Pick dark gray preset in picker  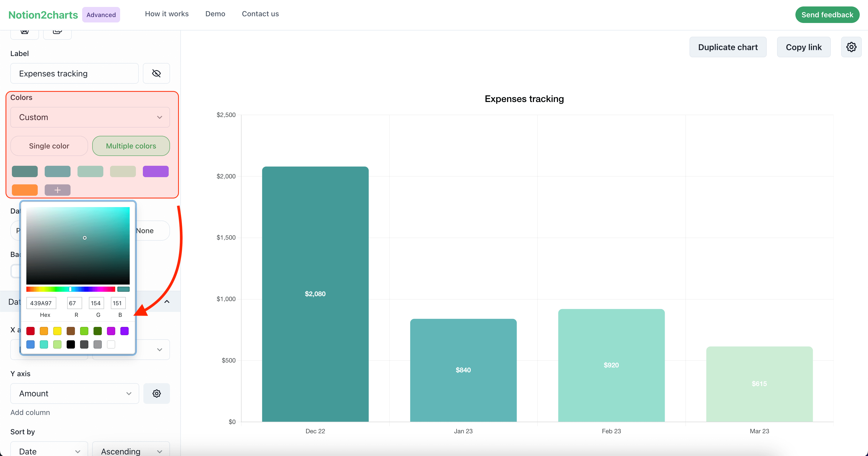click(x=84, y=344)
